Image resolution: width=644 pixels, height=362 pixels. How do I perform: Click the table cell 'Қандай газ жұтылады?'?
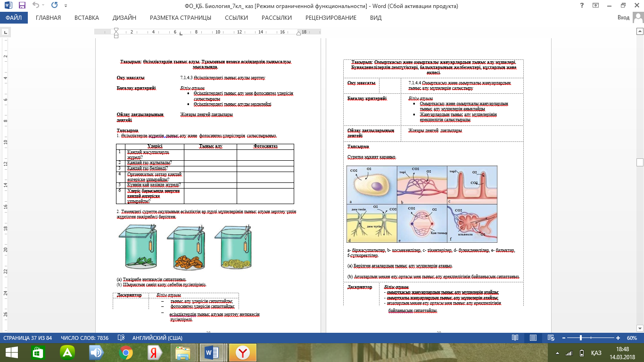point(155,163)
